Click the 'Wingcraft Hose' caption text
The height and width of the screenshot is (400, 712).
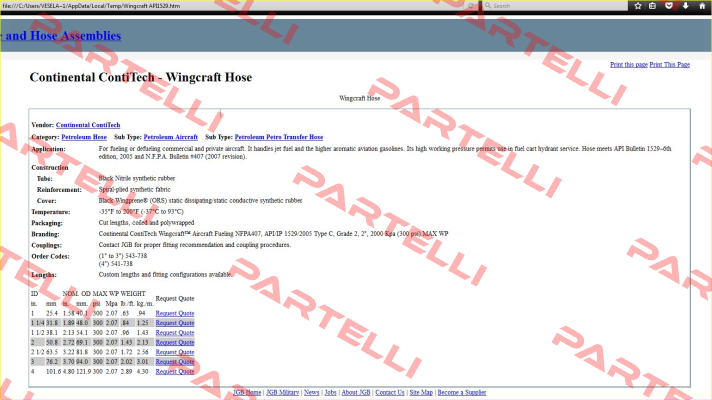pyautogui.click(x=360, y=98)
